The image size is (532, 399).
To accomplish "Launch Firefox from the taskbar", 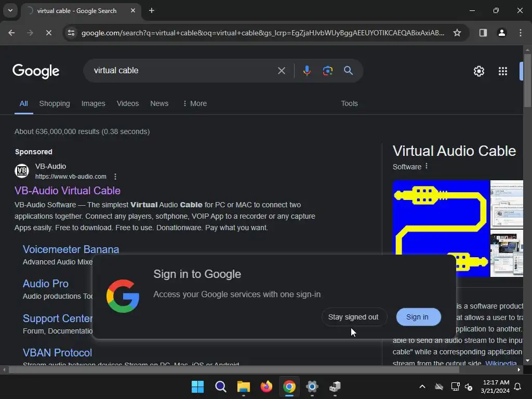I will click(x=267, y=387).
